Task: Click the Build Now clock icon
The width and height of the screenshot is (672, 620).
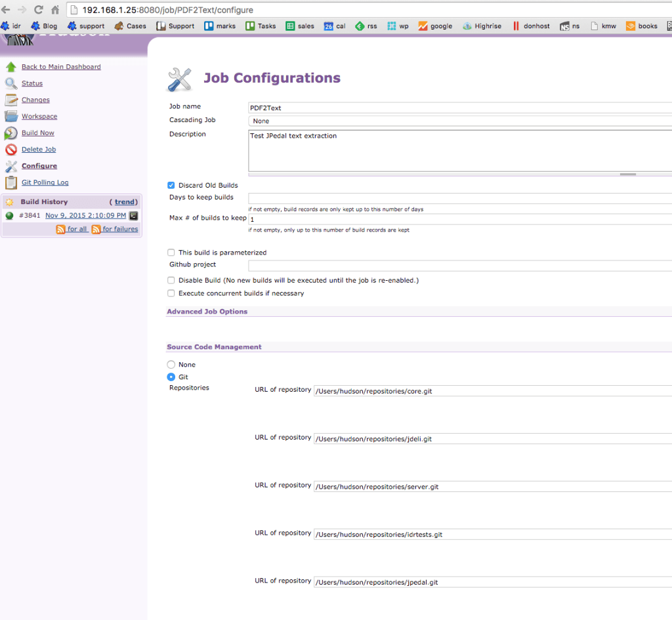Action: click(11, 133)
